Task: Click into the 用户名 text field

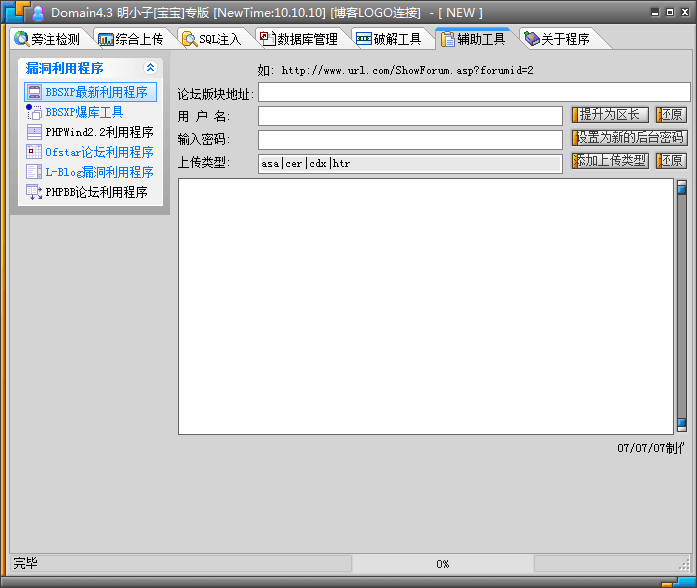Action: pos(410,116)
